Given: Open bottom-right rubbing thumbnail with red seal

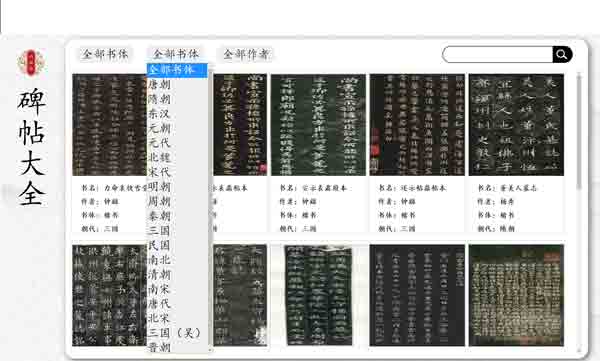Looking at the screenshot, I should [516, 295].
